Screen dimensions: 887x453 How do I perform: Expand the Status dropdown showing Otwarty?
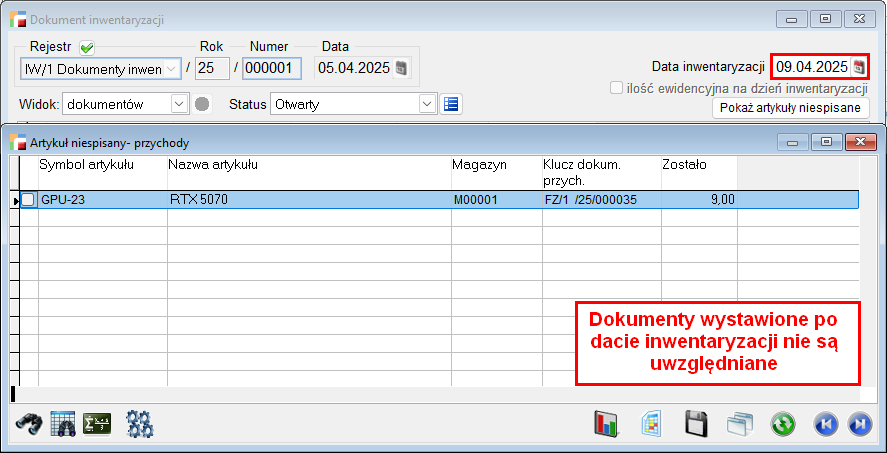coord(428,103)
